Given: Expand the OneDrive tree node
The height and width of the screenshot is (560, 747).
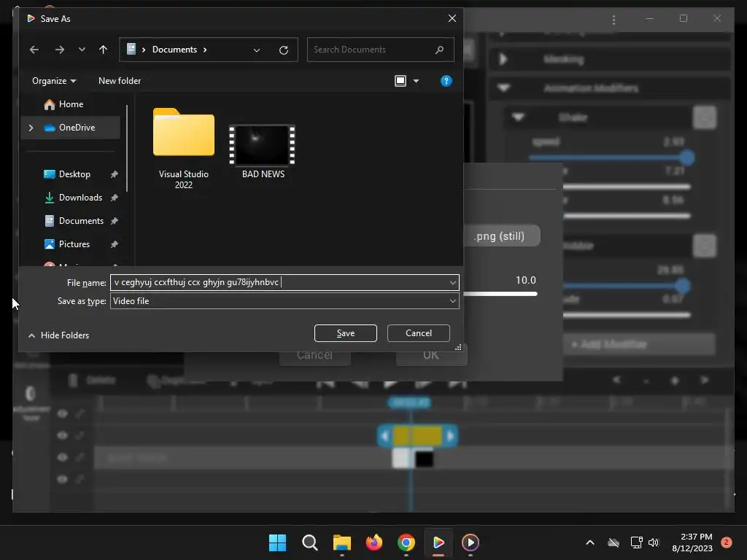Looking at the screenshot, I should (x=31, y=128).
